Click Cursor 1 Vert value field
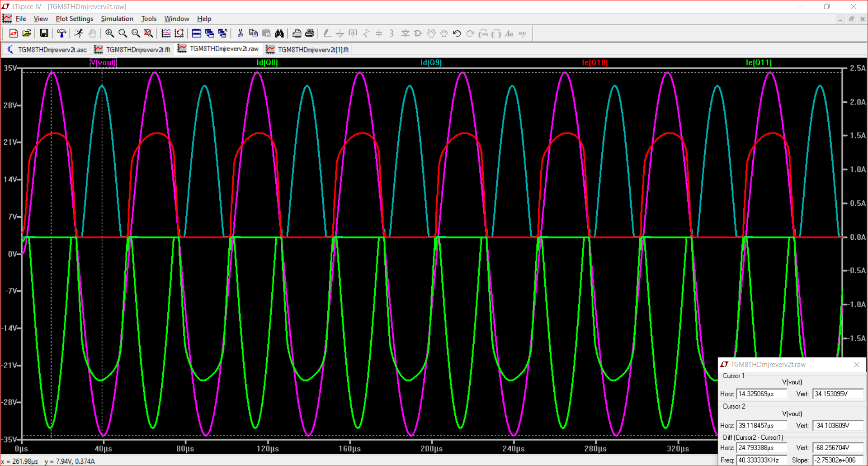Image resolution: width=868 pixels, height=466 pixels. 838,394
